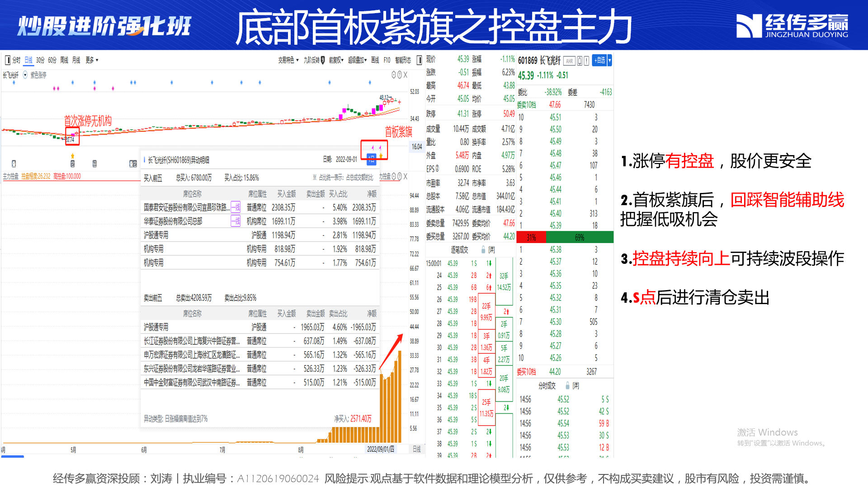This screenshot has width=868, height=488.
Task: Switch to the 分时 intraday chart tab
Action: tap(16, 60)
